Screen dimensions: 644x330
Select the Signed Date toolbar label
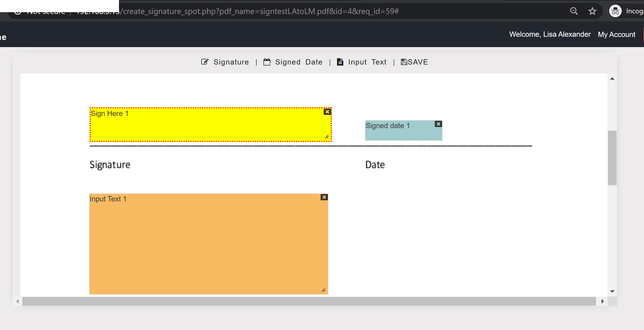299,62
